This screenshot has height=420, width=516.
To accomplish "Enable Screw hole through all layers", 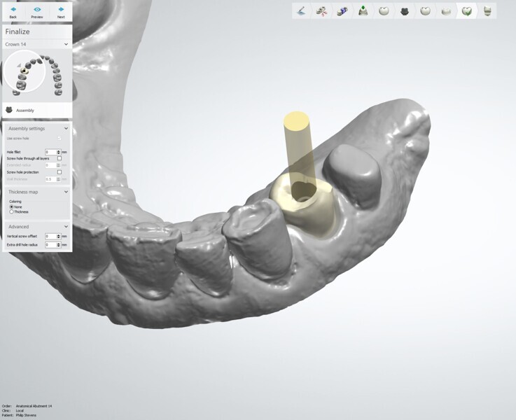I will [60, 158].
